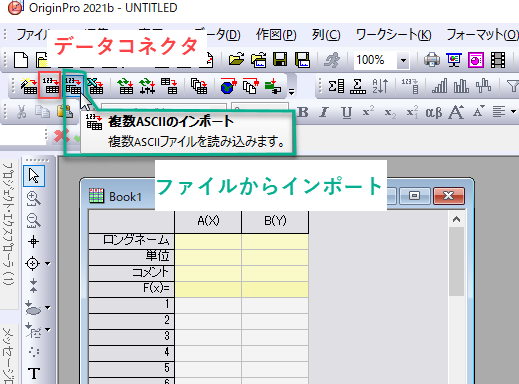Toggle superscript x² formatting
Image resolution: width=519 pixels, height=384 pixels.
368,112
